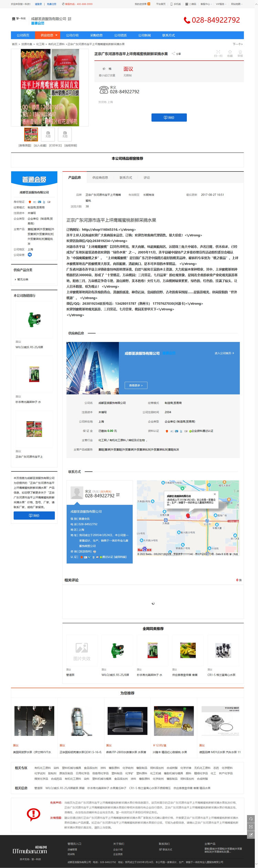Image resolution: width=258 pixels, height=868 pixels.
Task: Open the 客服中心 dropdown in top bar
Action: tap(206, 4)
